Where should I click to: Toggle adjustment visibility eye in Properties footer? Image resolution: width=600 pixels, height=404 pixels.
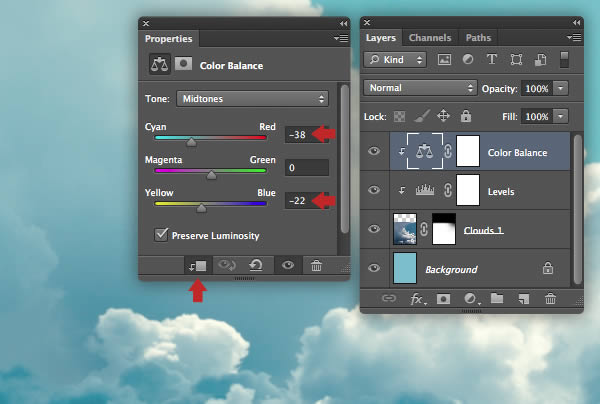(x=288, y=265)
